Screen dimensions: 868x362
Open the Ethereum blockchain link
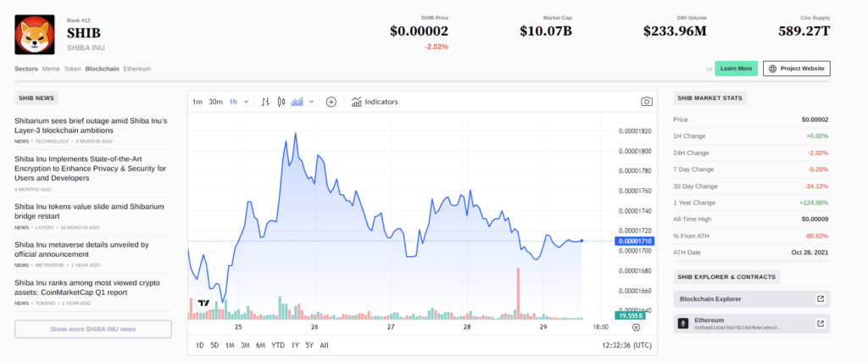click(x=136, y=70)
